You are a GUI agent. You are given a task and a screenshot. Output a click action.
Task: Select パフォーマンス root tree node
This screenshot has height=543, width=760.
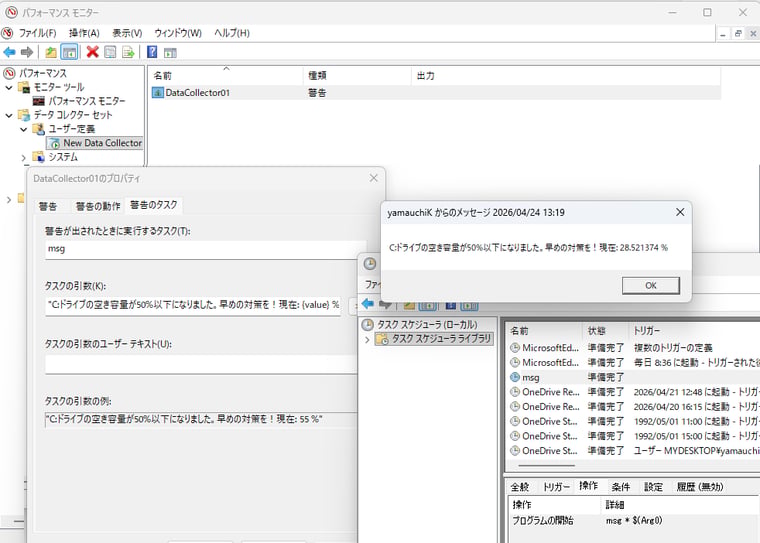43,74
